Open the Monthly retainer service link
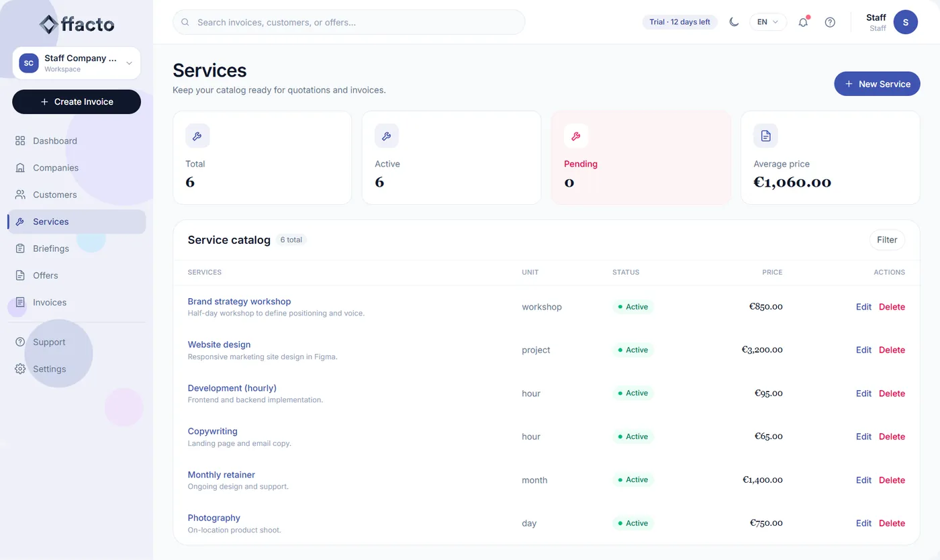 pyautogui.click(x=222, y=475)
